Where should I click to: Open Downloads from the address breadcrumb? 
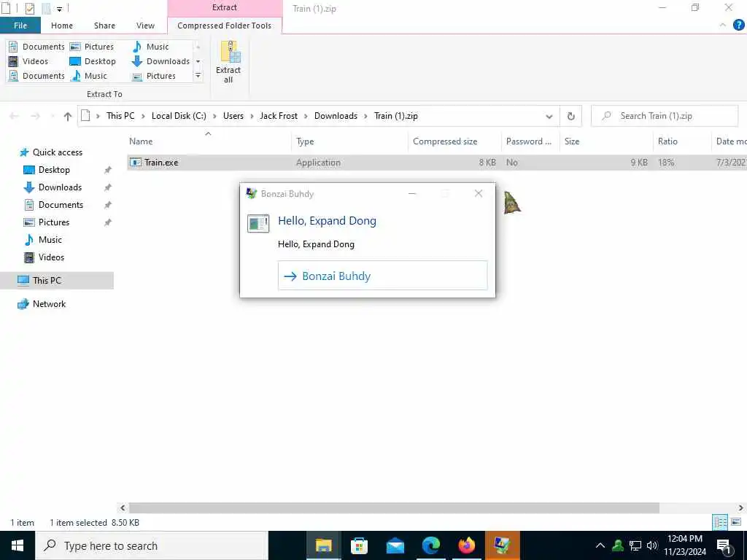click(336, 116)
